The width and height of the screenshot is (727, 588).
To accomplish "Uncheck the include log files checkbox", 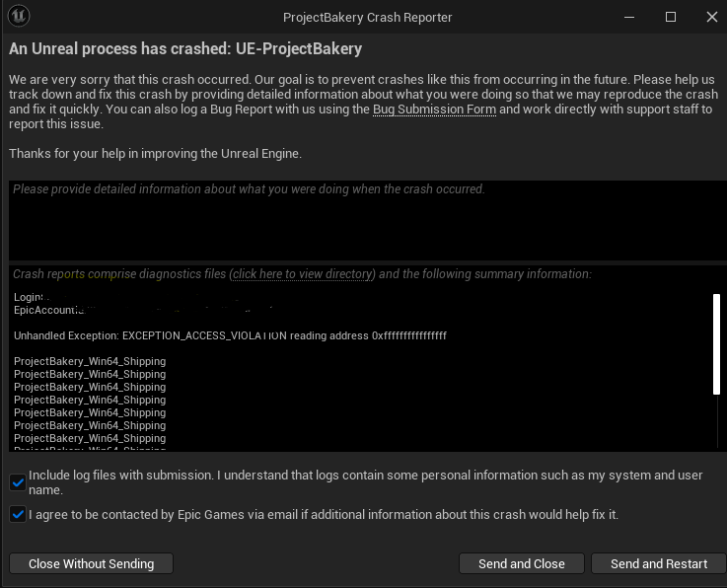I will pos(18,482).
